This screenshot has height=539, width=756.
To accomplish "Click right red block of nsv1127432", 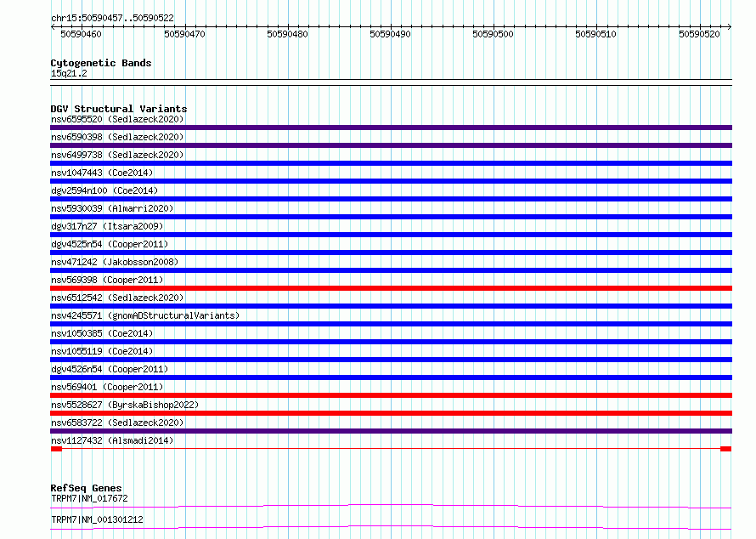I will (x=725, y=449).
